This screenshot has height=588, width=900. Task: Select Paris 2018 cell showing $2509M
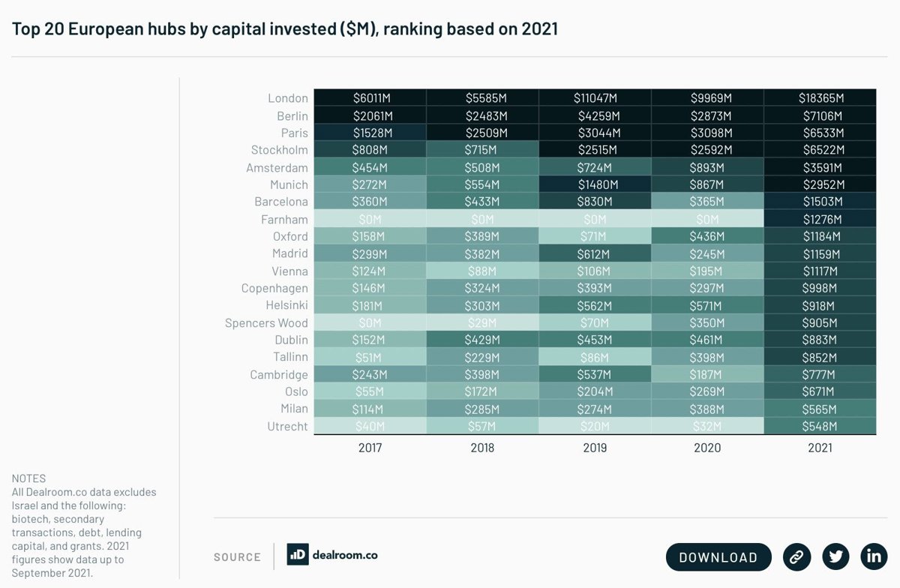[x=482, y=133]
